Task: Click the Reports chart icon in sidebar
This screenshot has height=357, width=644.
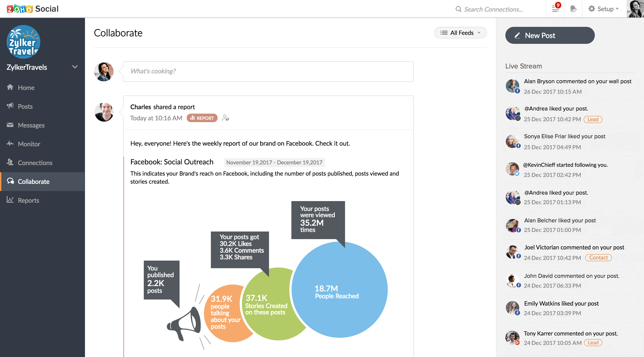Action: [10, 200]
